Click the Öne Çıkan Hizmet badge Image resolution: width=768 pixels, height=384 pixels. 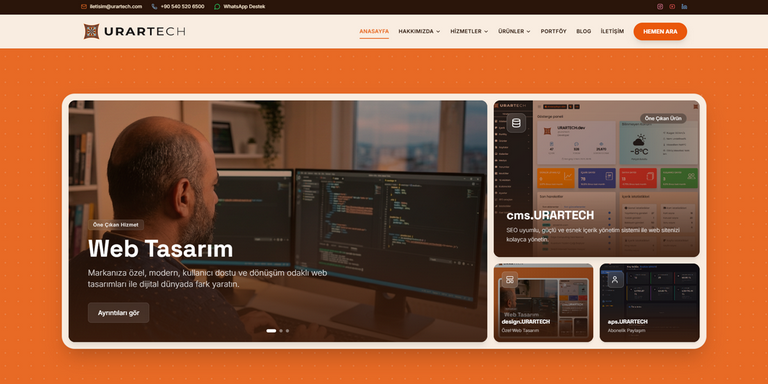tap(116, 225)
